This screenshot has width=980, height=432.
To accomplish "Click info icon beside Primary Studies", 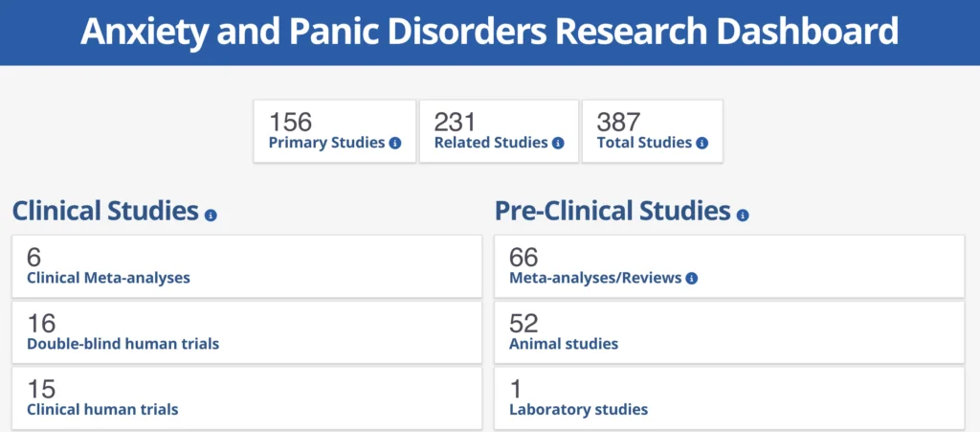I will click(395, 143).
